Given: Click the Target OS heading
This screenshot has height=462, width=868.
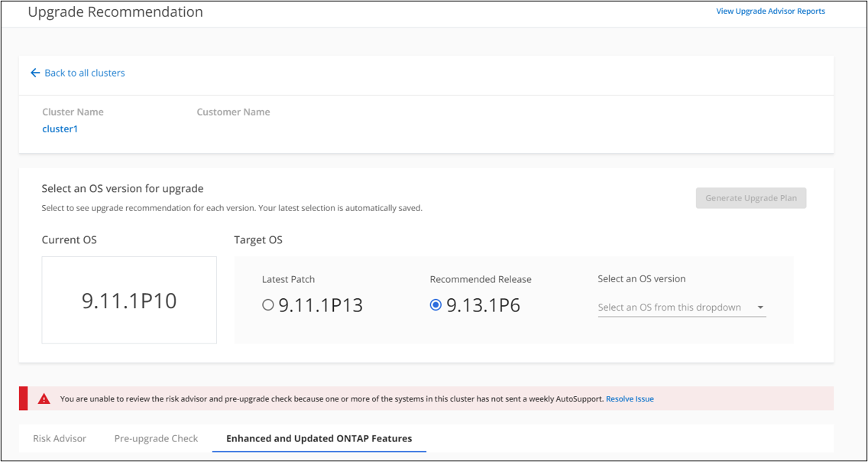Looking at the screenshot, I should [x=258, y=240].
